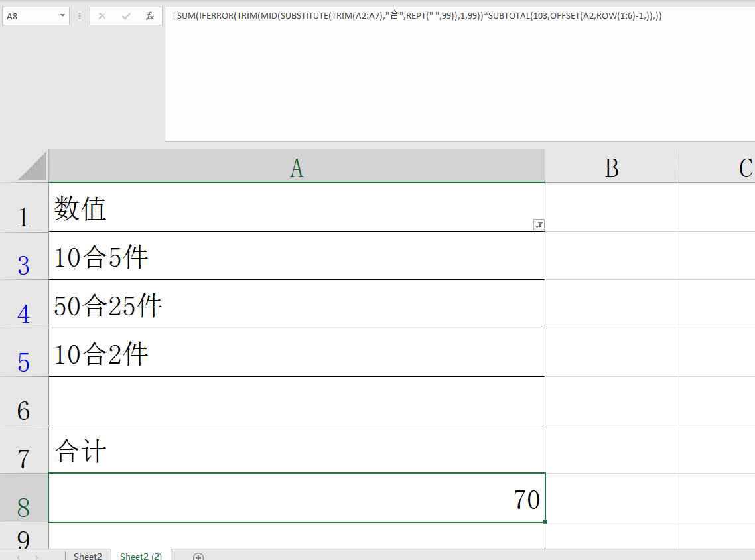Select column A header

click(x=297, y=167)
